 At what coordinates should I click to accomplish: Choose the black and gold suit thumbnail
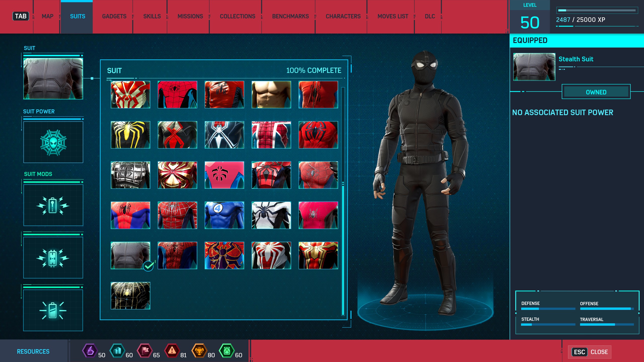(x=130, y=296)
